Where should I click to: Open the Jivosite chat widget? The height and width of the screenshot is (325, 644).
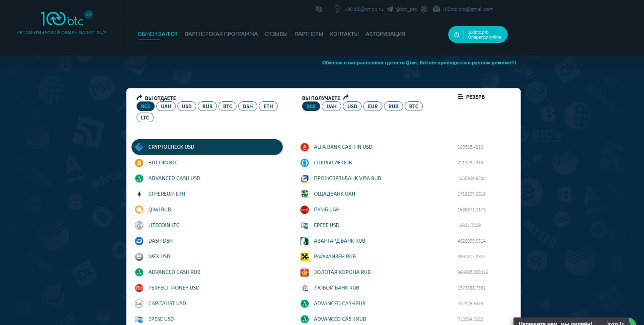tap(573, 322)
